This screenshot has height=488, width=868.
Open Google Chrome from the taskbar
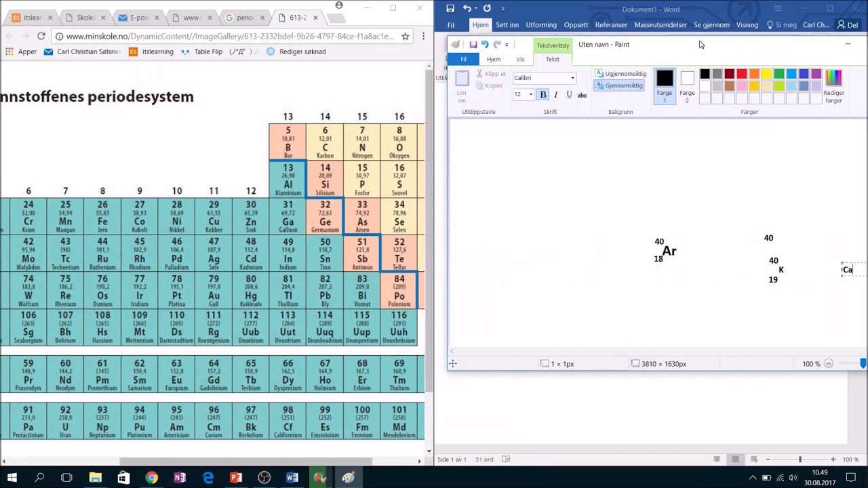pos(151,478)
